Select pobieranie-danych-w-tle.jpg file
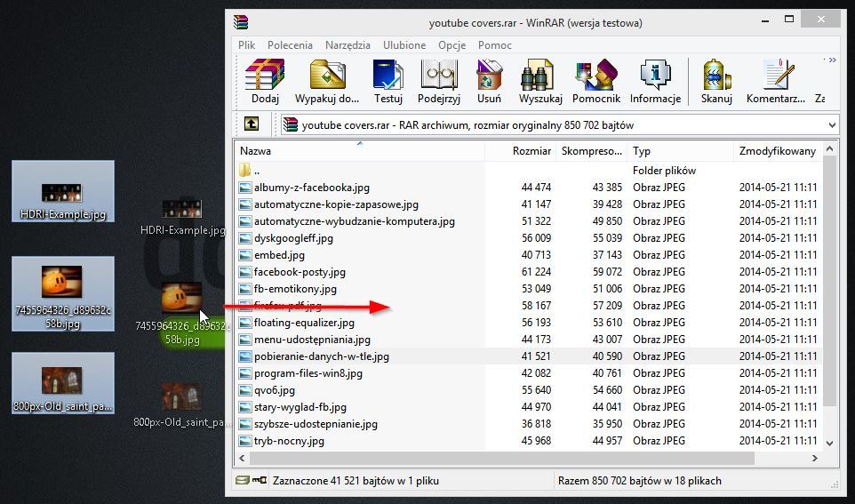The image size is (855, 504). click(x=321, y=356)
